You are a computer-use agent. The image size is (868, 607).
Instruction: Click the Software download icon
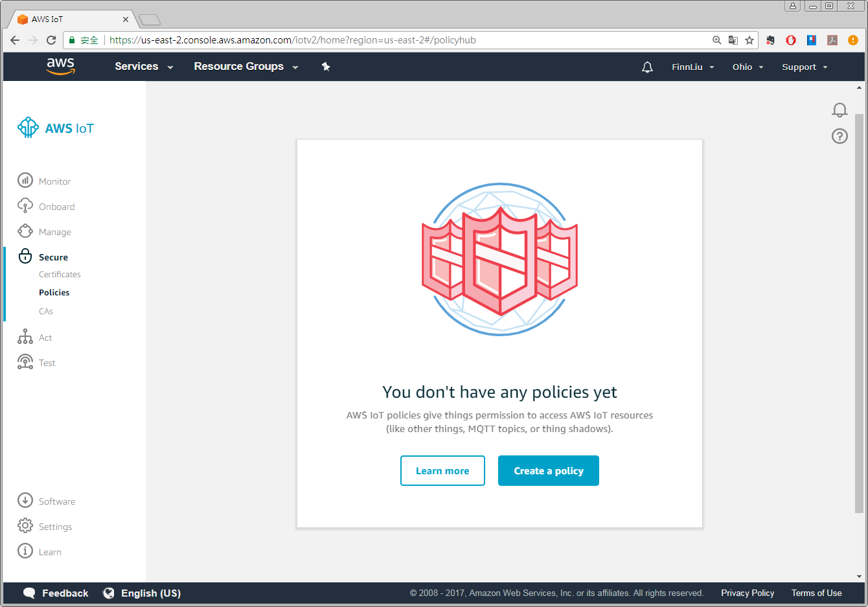point(25,500)
